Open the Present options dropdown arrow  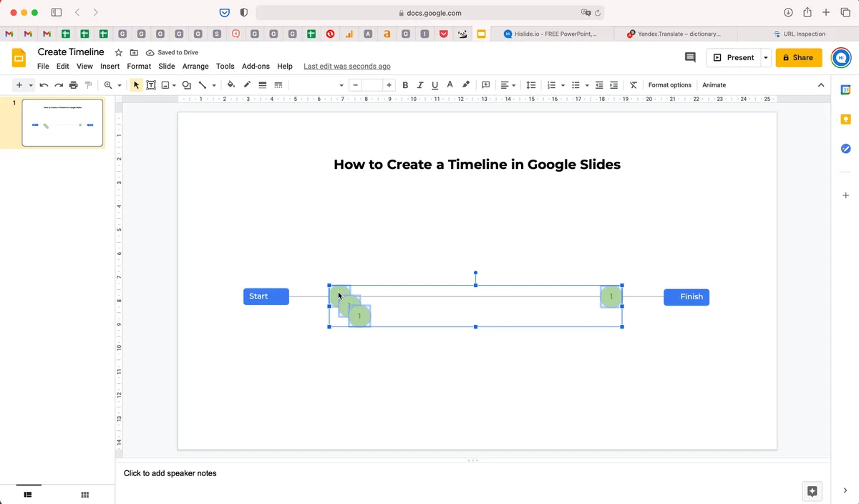pyautogui.click(x=766, y=57)
